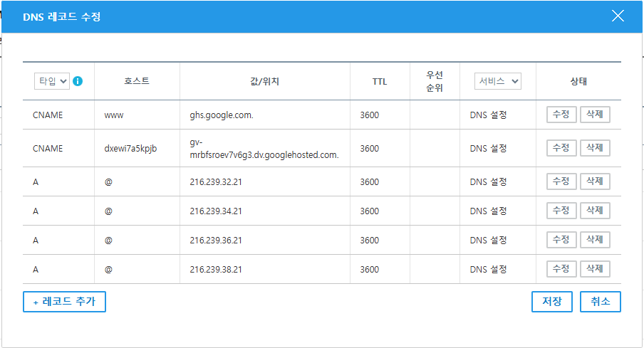Select the googlehosted.com value cell
This screenshot has width=644, height=348.
265,148
